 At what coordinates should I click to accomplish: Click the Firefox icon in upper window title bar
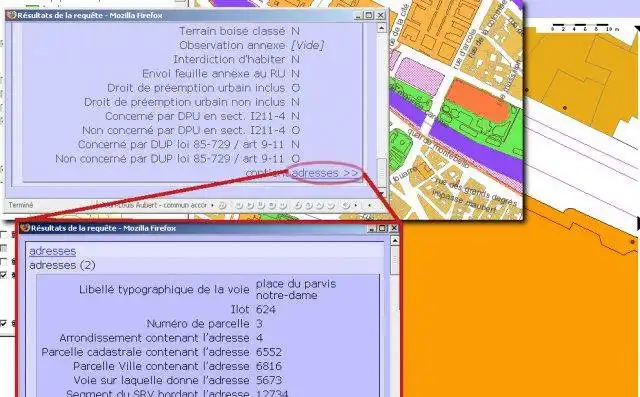[11, 16]
